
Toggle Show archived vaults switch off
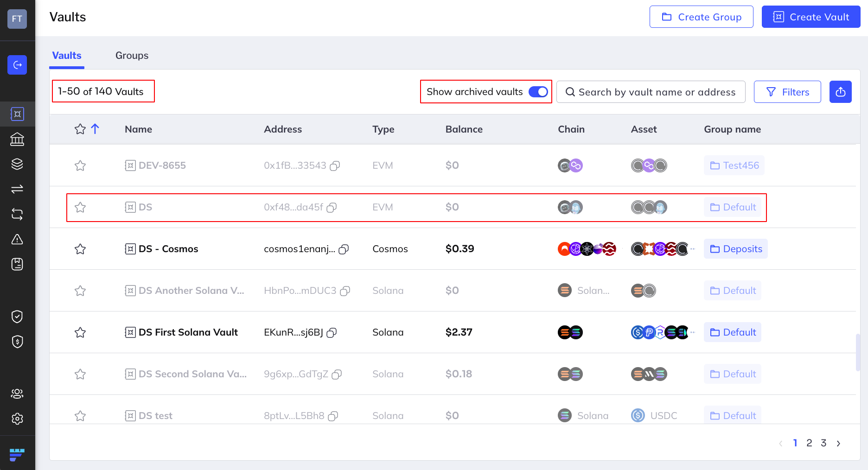click(538, 92)
